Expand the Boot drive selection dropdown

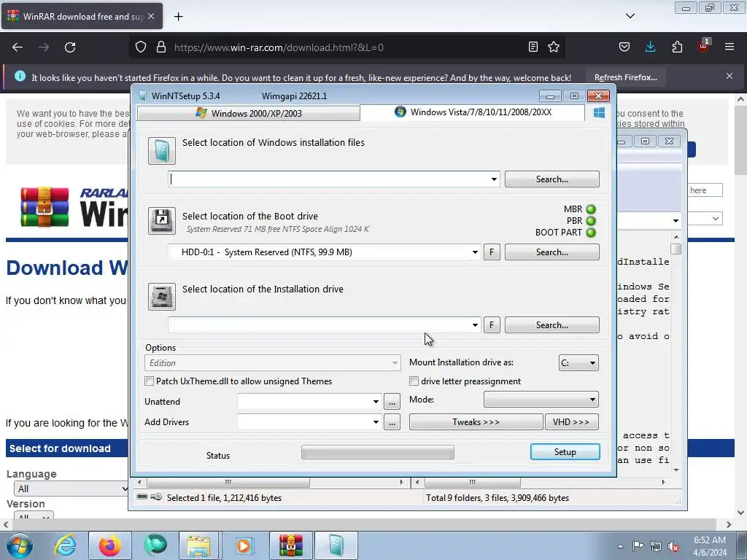475,252
